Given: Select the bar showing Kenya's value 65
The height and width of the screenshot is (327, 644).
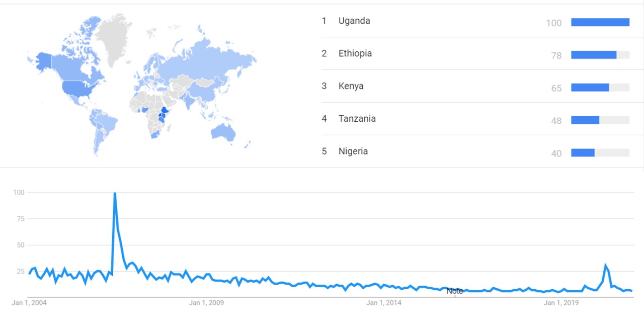Looking at the screenshot, I should [x=590, y=88].
